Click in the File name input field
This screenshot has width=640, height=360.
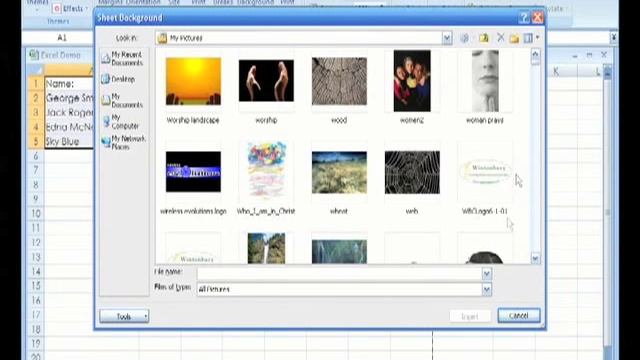click(x=339, y=273)
